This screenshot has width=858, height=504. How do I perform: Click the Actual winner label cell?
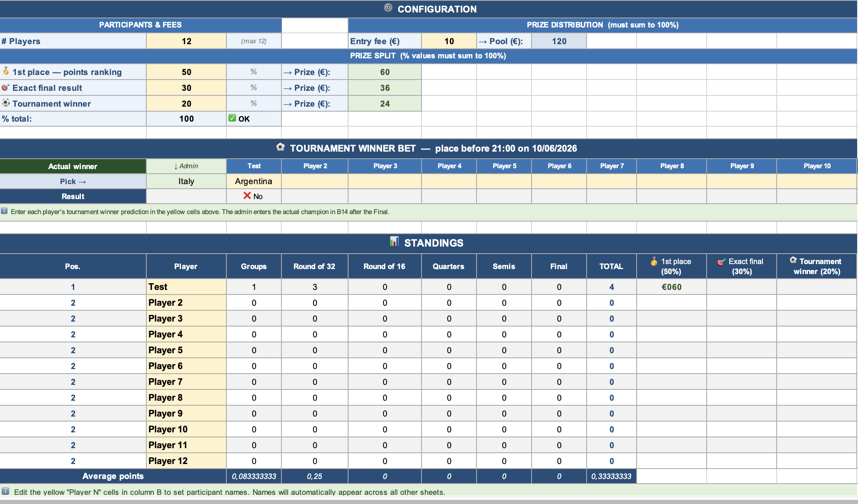click(x=73, y=166)
